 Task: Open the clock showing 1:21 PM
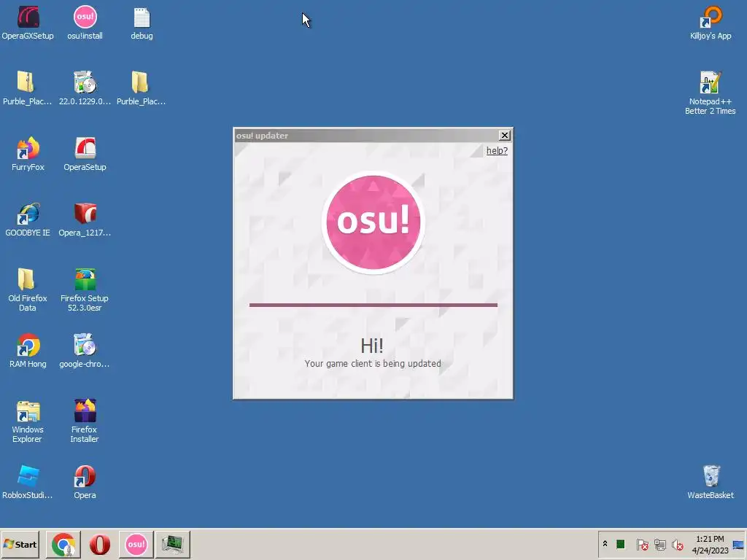pyautogui.click(x=710, y=545)
